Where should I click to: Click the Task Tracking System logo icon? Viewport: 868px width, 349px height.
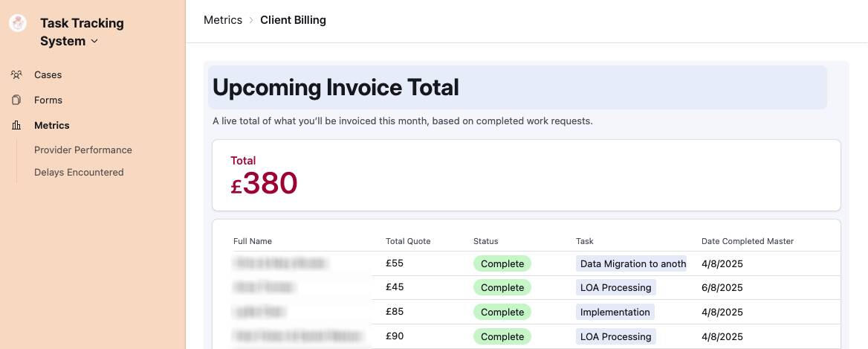(x=18, y=23)
